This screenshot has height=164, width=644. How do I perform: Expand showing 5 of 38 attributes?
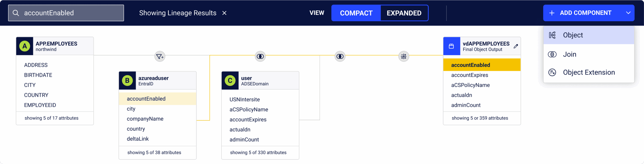click(x=154, y=152)
